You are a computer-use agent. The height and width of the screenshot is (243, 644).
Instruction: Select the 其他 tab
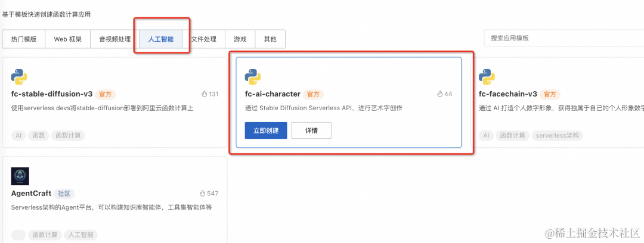coord(270,39)
